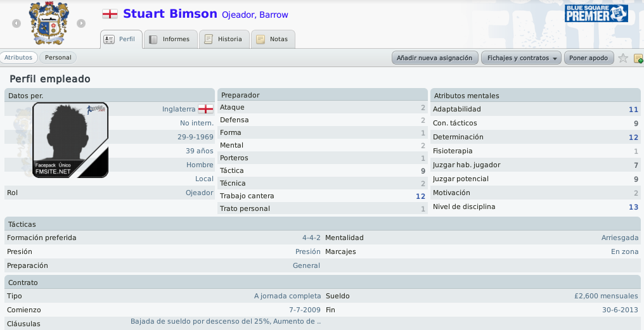Click the Notas tab notepad icon

[x=261, y=39]
